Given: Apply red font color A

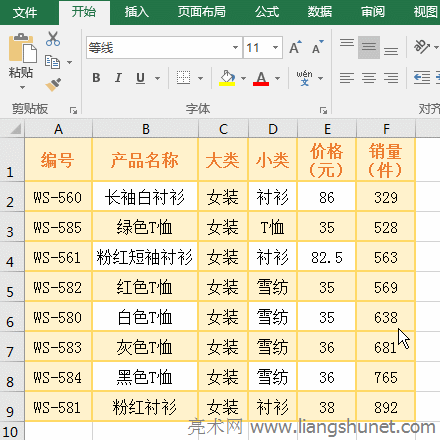Looking at the screenshot, I should tap(261, 79).
